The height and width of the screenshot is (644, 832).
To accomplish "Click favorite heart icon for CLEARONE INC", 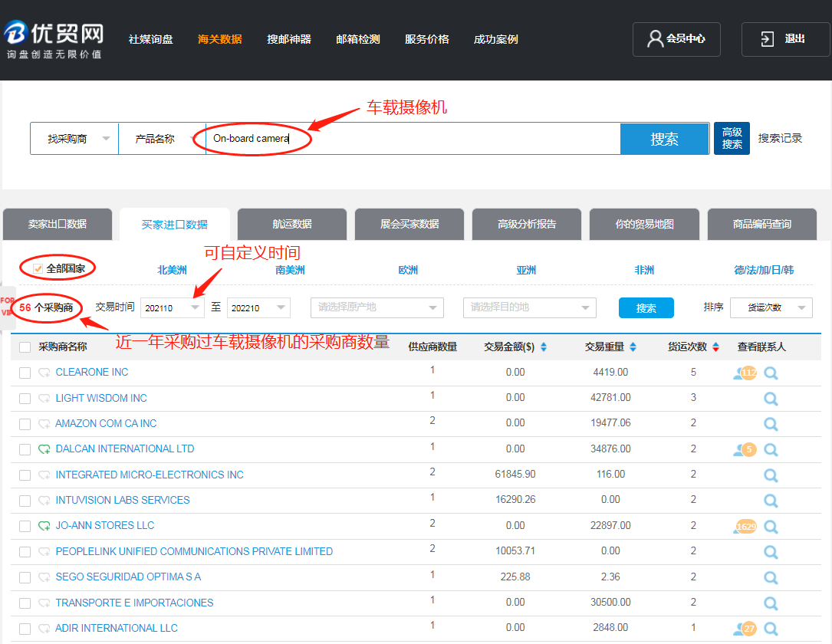I will coord(44,373).
